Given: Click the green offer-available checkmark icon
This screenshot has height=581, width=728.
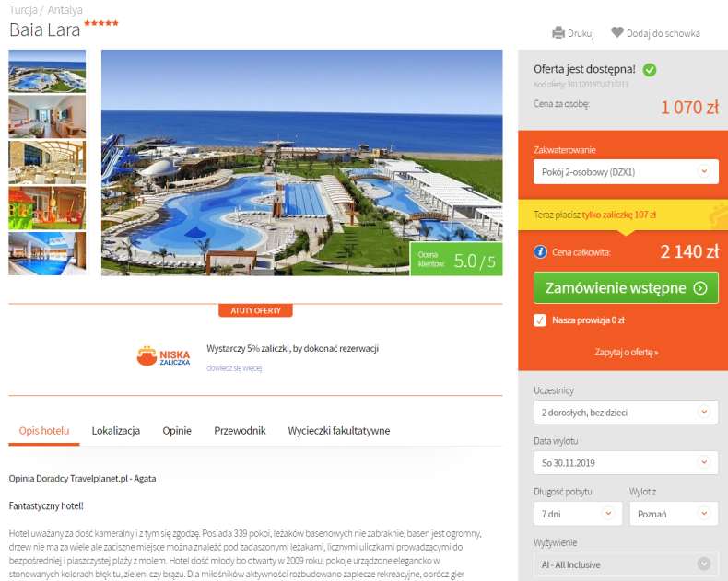Looking at the screenshot, I should (x=650, y=70).
